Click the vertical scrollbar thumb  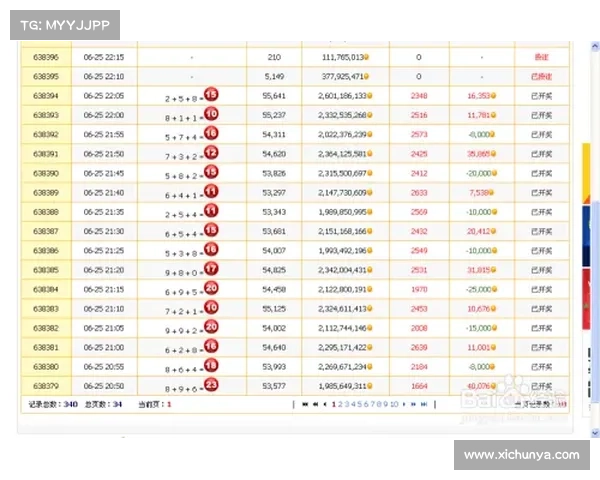pos(595,302)
